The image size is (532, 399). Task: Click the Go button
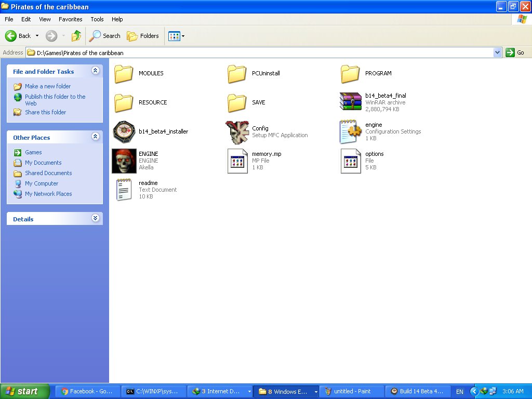pyautogui.click(x=515, y=52)
